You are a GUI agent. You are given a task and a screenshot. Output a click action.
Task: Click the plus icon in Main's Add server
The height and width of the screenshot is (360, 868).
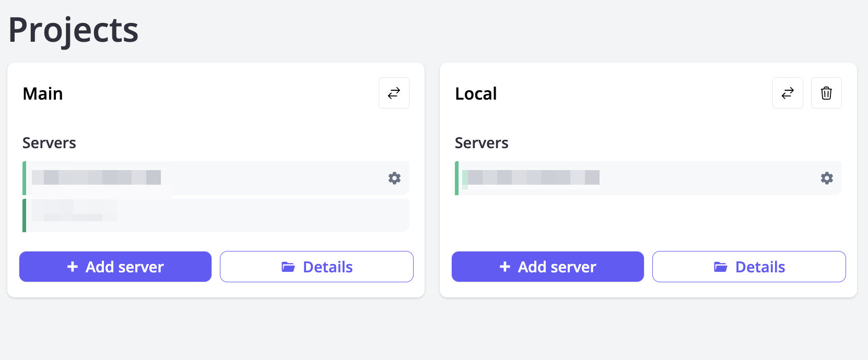[73, 267]
